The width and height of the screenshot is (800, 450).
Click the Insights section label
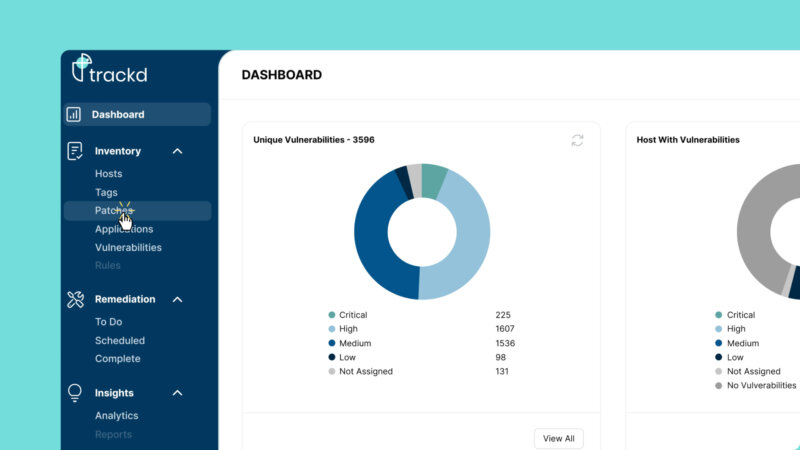(114, 393)
